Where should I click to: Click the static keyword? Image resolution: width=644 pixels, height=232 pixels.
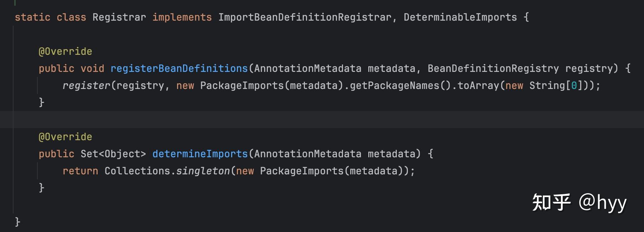click(x=32, y=17)
